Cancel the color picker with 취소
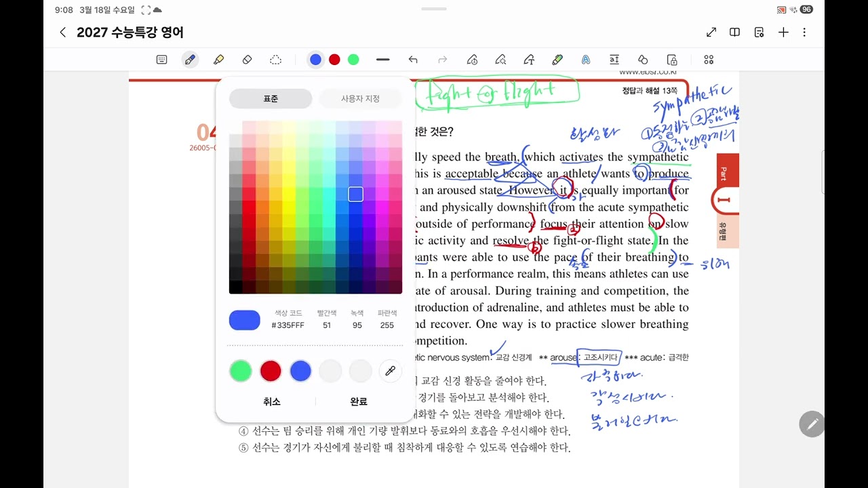 [x=272, y=401]
